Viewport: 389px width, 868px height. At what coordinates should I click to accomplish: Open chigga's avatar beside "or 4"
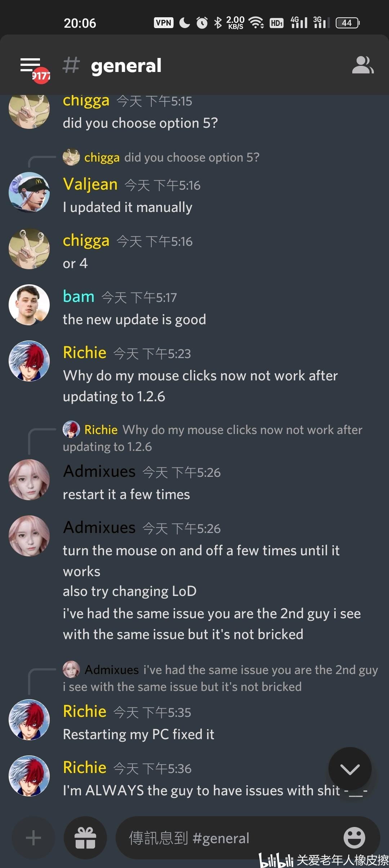29,249
